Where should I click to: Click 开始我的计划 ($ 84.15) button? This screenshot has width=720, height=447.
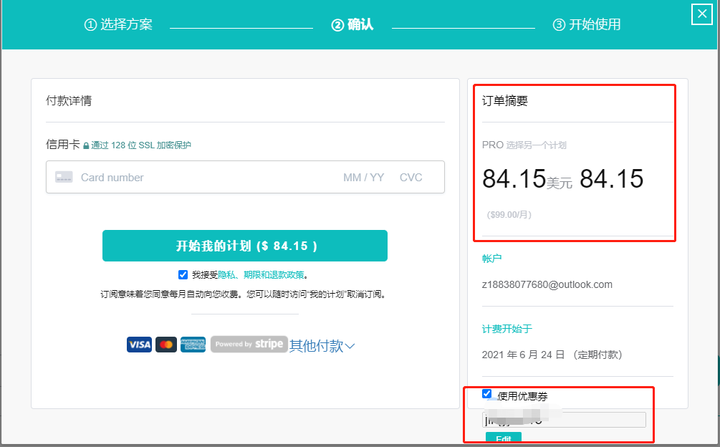[245, 246]
